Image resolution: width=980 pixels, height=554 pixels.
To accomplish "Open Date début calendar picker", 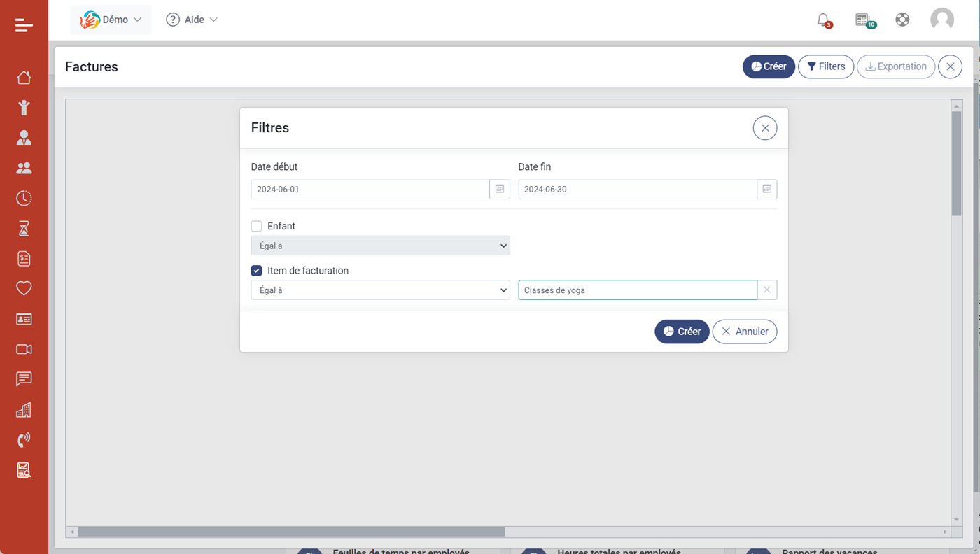I will pos(500,190).
